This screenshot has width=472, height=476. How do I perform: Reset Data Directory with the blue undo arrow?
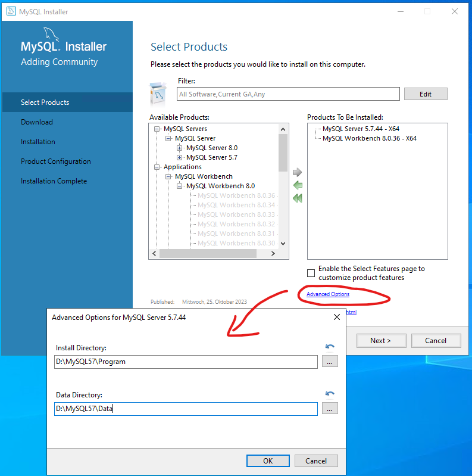tap(330, 393)
